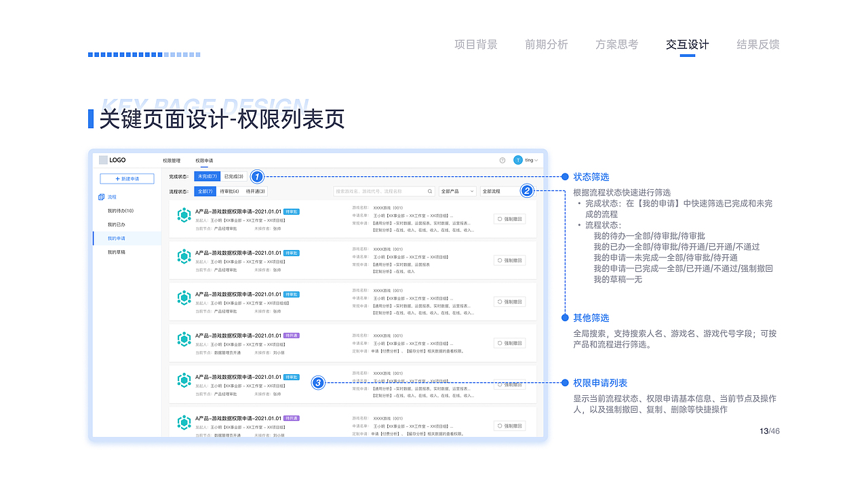The height and width of the screenshot is (488, 868).
Task: Click the 流程状态 filter label
Action: coord(179,192)
